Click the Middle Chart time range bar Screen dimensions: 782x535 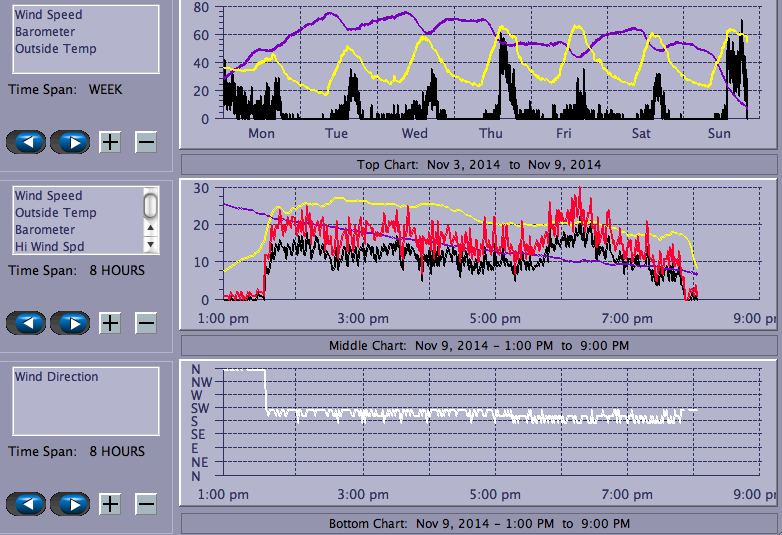[x=478, y=345]
